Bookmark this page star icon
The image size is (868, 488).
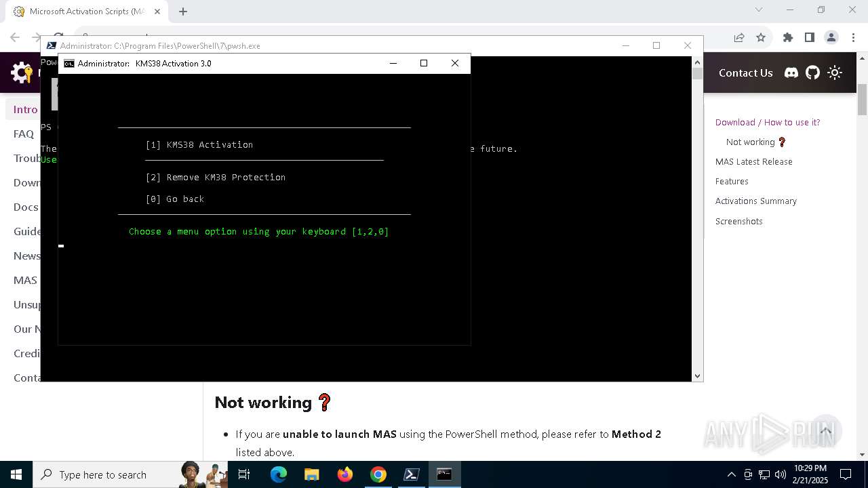click(761, 37)
